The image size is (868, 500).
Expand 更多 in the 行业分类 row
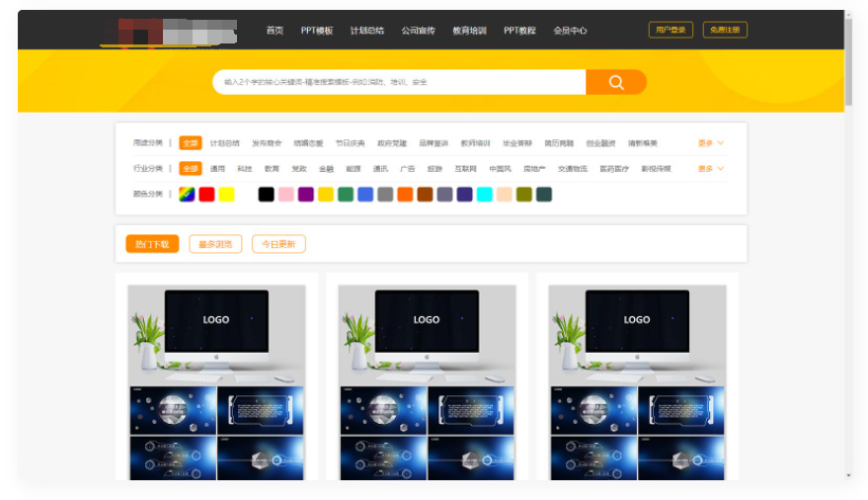[710, 169]
